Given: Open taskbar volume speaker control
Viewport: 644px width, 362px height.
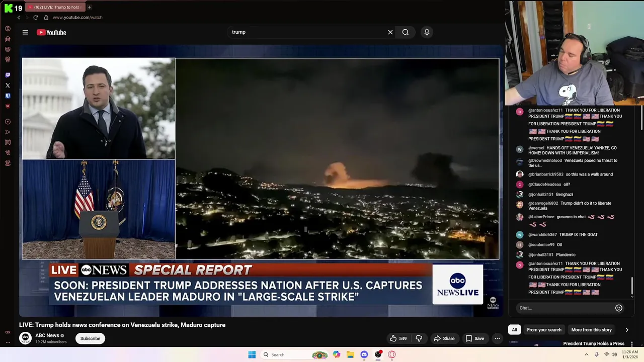Looking at the screenshot, I should 614,354.
